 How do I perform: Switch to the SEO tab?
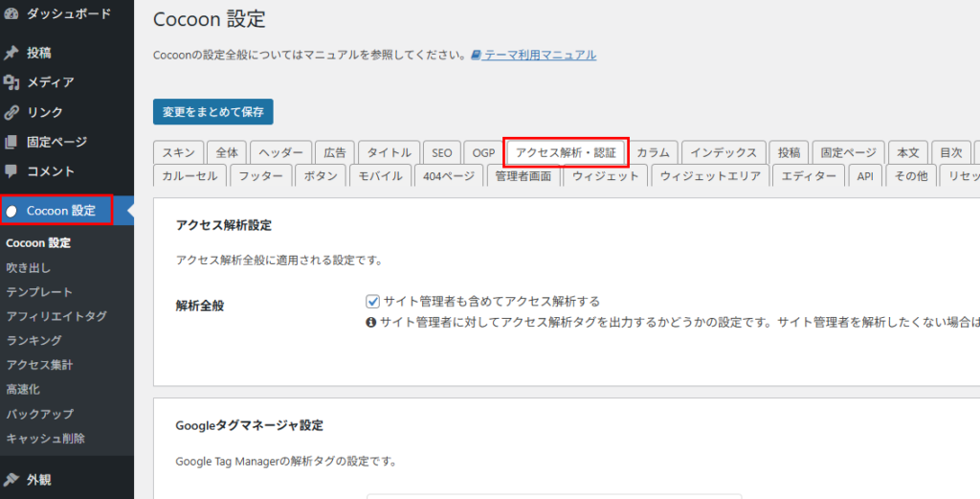point(441,152)
